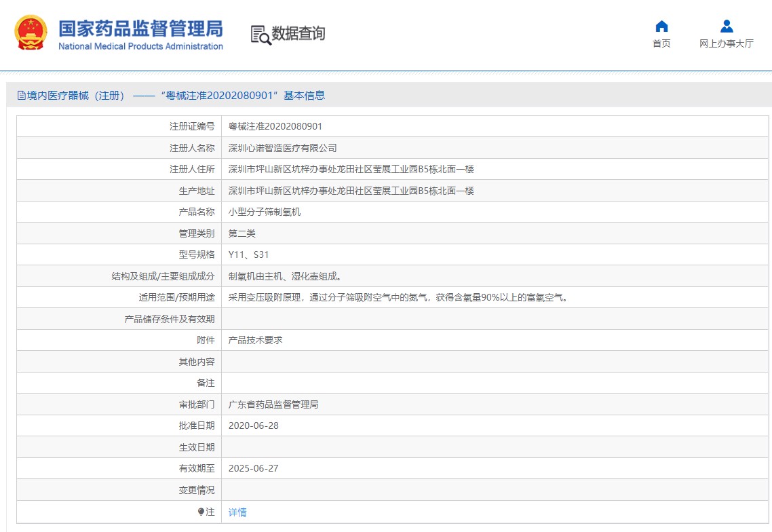Open the 详情 details link
The width and height of the screenshot is (772, 532).
click(237, 512)
